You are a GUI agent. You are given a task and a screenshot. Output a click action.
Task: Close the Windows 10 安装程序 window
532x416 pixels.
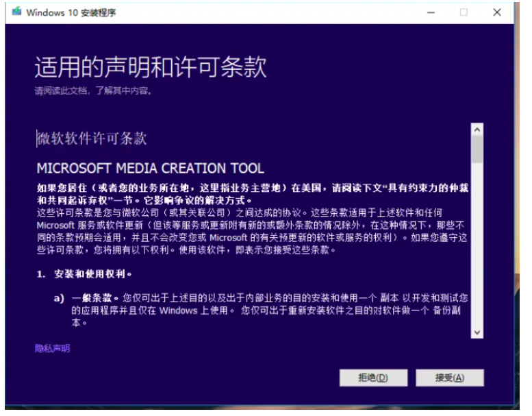497,12
